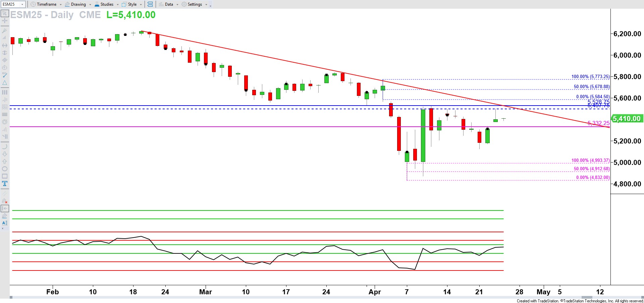Open the Drawing menu

pyautogui.click(x=75, y=4)
